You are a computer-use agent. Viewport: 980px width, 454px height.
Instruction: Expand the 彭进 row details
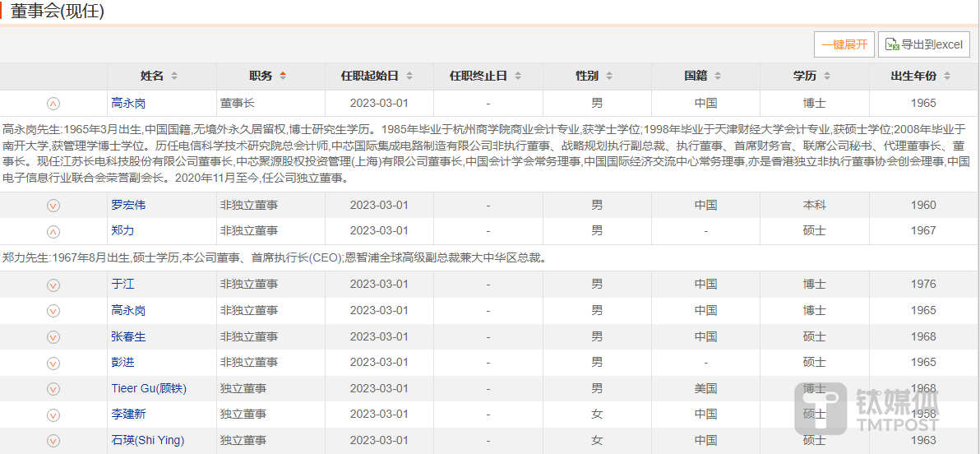click(53, 363)
